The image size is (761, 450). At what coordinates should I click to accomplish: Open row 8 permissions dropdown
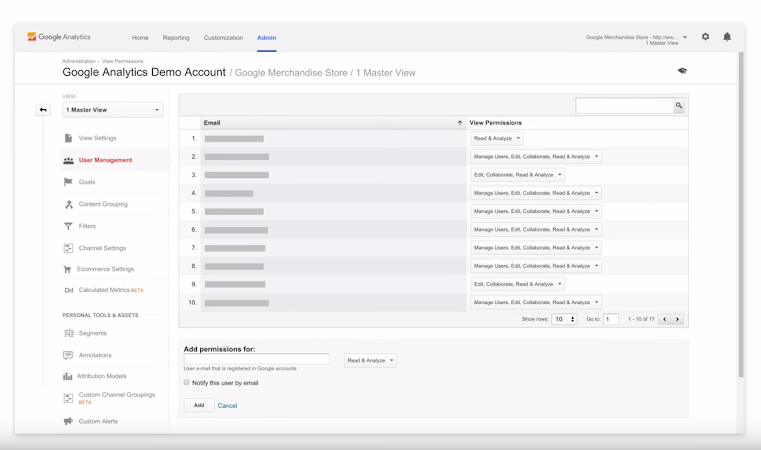[536, 266]
